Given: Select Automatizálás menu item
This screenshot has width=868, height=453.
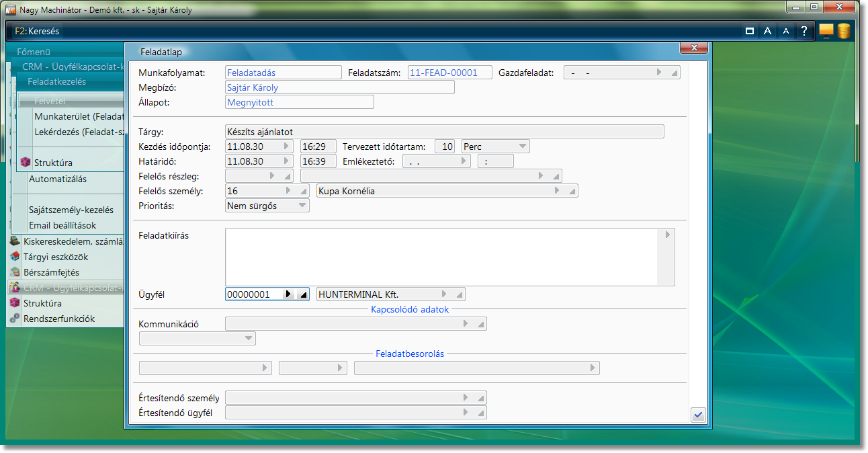Looking at the screenshot, I should 58,179.
